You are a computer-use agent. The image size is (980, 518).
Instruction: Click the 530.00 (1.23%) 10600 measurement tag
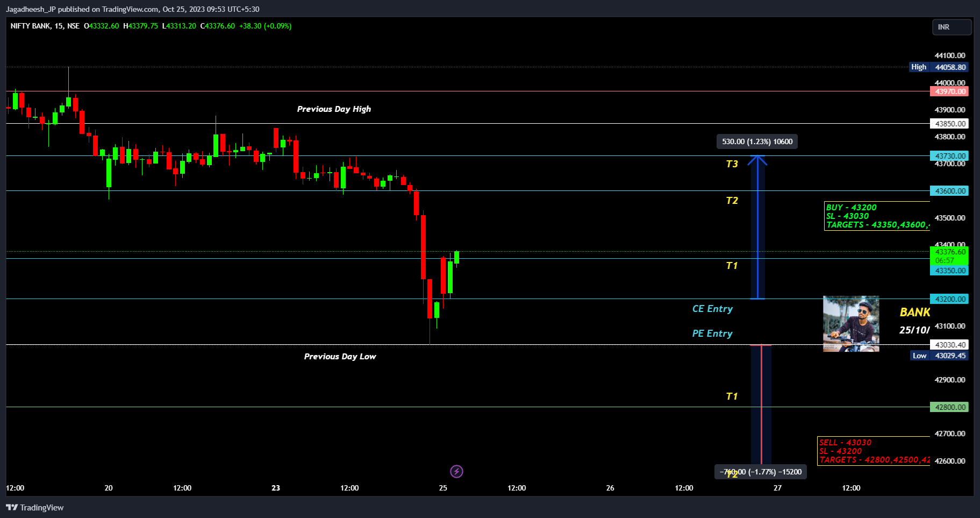tap(757, 141)
